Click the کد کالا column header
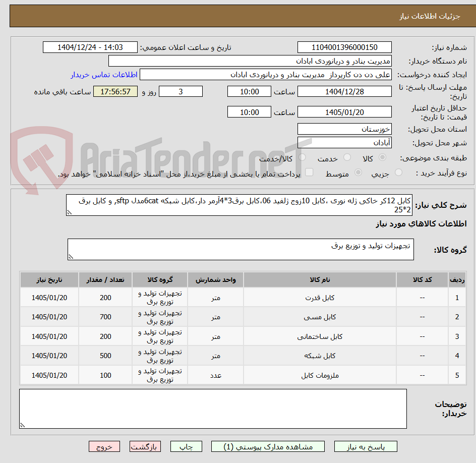Viewport: 476px width, 463px height. (422, 279)
